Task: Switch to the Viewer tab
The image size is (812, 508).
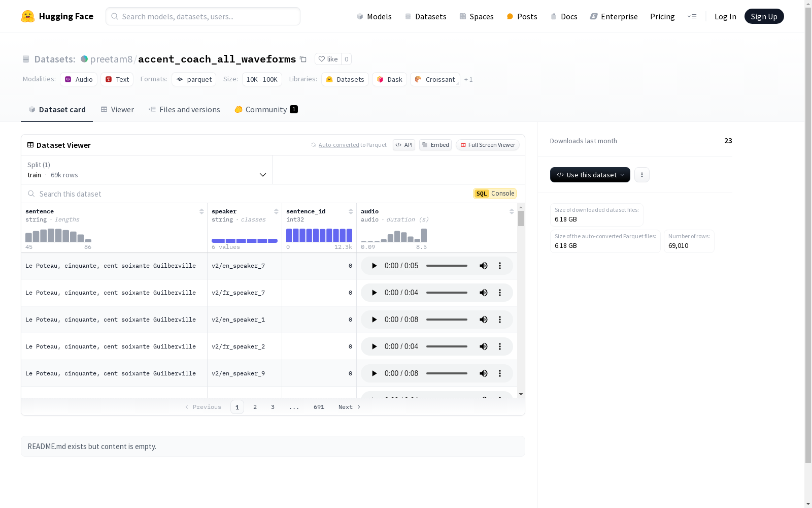Action: (117, 110)
